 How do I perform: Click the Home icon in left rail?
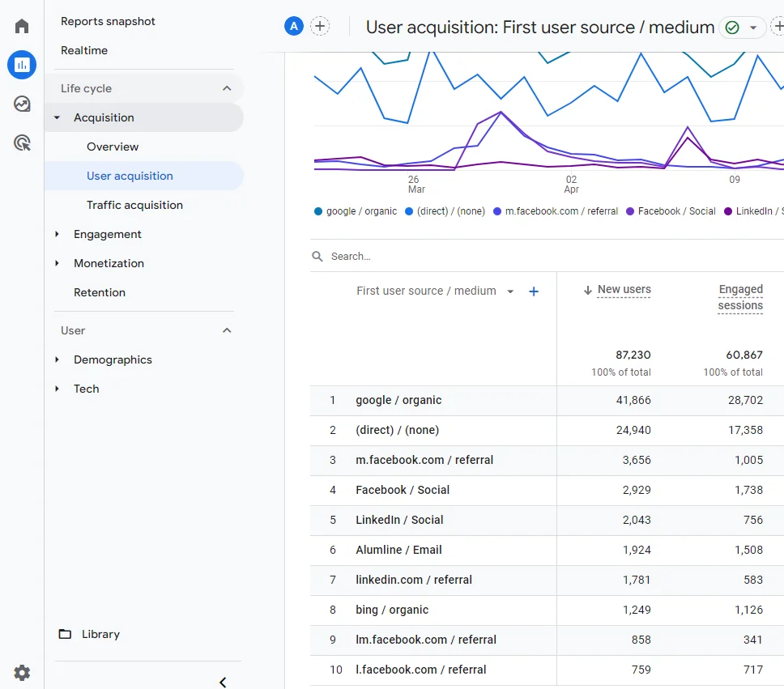22,26
